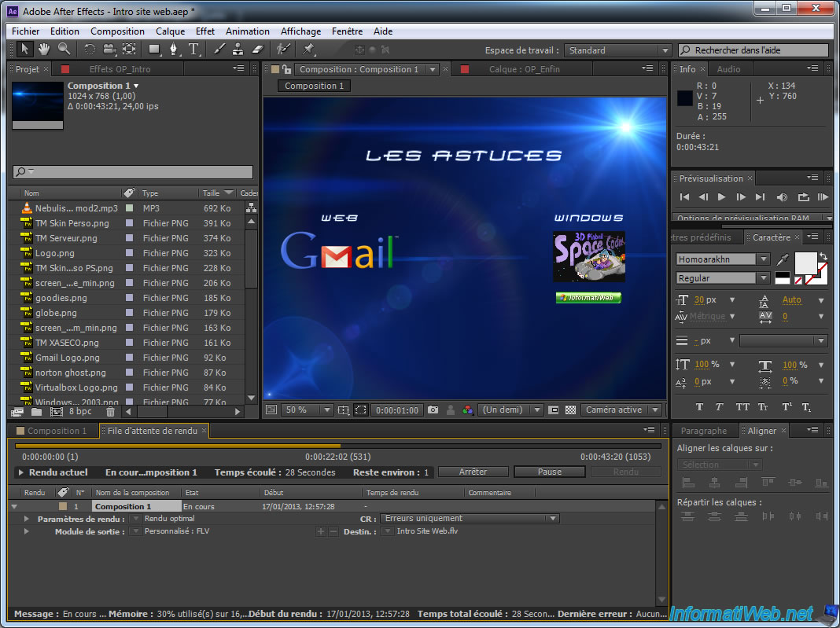Screen dimensions: 840x628
Task: Click the Arrêter button
Action: click(473, 472)
